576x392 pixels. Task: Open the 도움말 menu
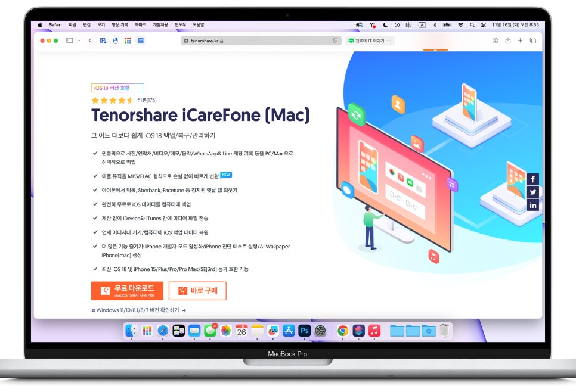199,24
